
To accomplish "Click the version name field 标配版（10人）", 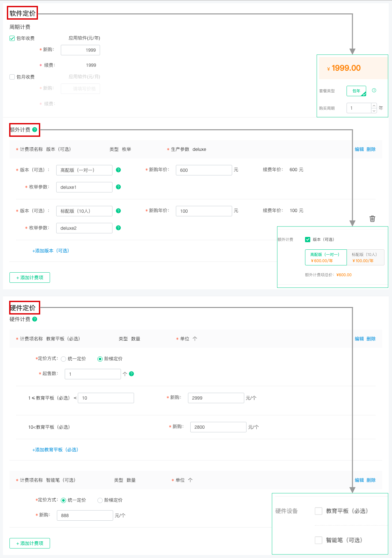I will pyautogui.click(x=84, y=211).
